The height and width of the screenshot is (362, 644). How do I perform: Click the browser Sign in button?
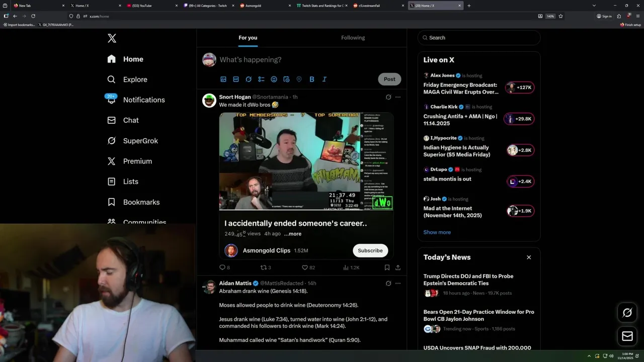[x=604, y=16]
